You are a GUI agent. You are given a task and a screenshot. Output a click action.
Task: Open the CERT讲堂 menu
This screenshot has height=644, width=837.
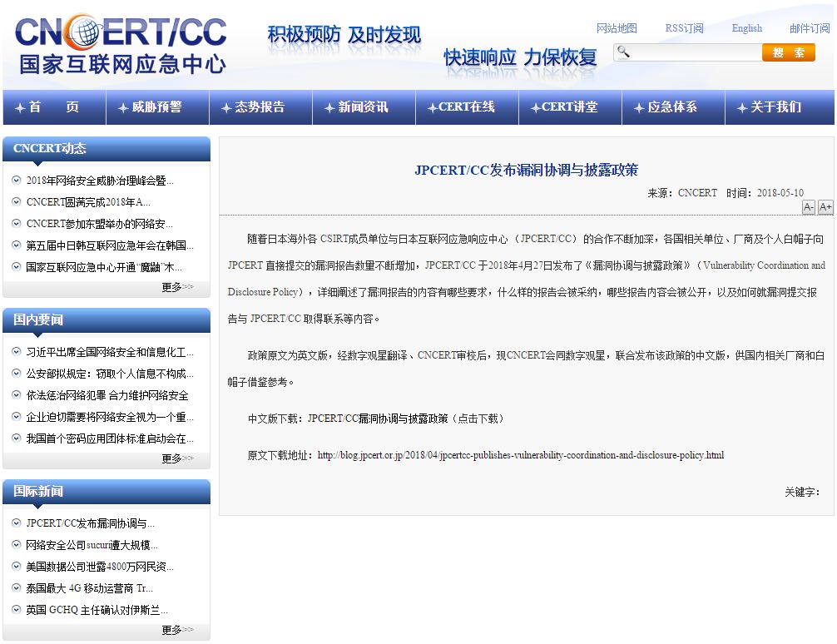[570, 107]
